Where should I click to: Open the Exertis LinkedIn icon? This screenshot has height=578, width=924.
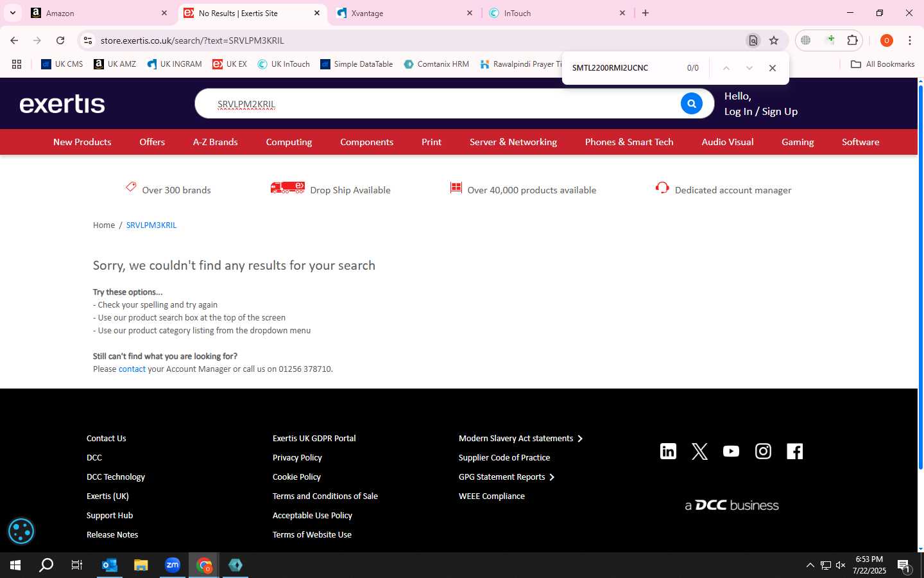pos(668,451)
